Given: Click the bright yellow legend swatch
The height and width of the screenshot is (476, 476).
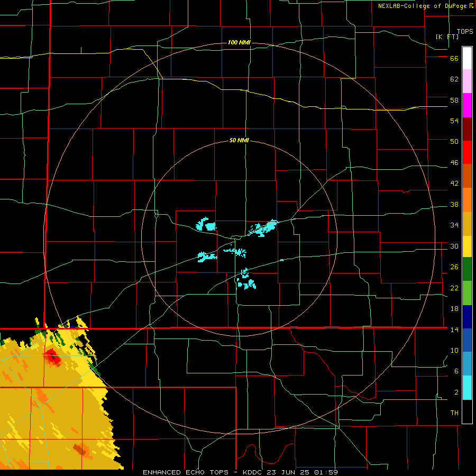Looking at the screenshot, I should point(467,246).
